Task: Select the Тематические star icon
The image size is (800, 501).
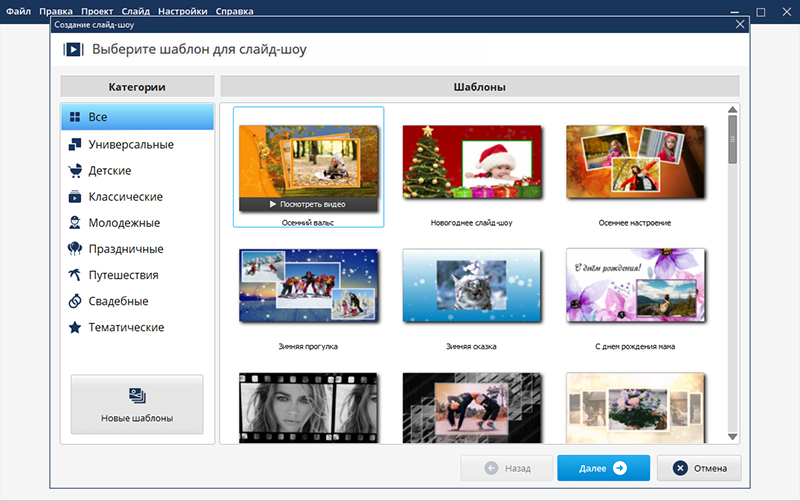Action: tap(74, 327)
